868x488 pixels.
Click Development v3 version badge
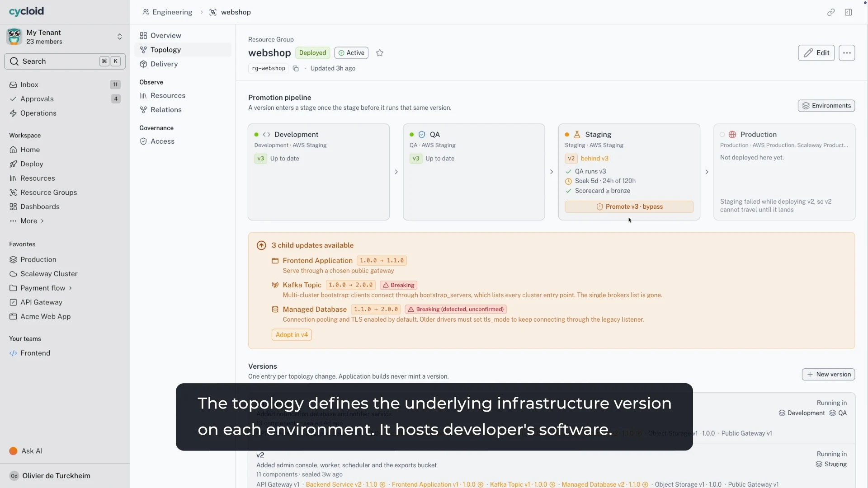click(260, 159)
